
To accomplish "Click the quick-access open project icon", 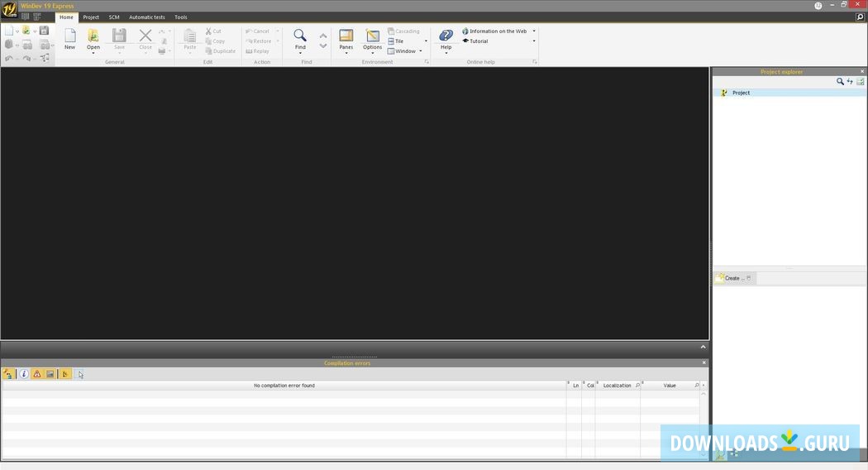I will (26, 31).
